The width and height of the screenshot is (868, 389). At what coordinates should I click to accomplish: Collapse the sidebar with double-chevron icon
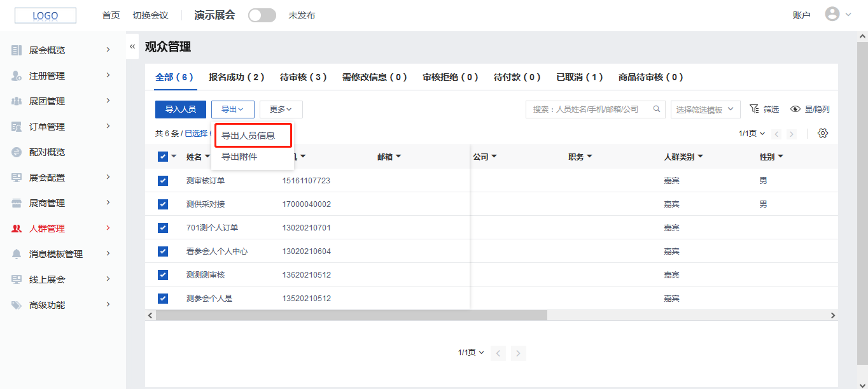tap(132, 46)
